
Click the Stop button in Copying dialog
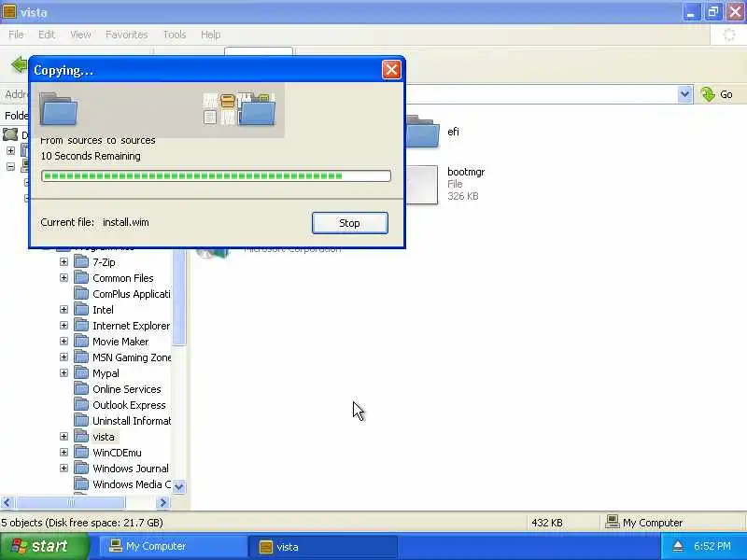click(349, 223)
